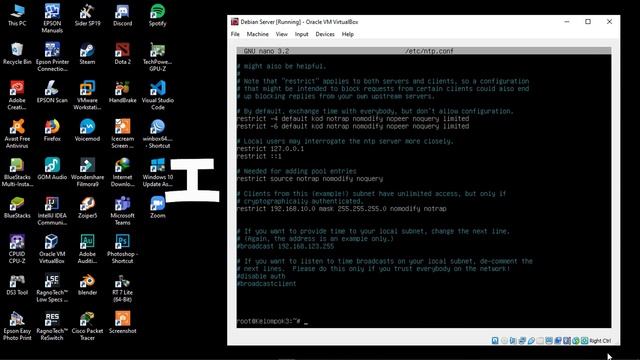The height and width of the screenshot is (360, 640).
Task: Click the '#broadcast 192.168.123.255' line
Action: pyautogui.click(x=285, y=246)
